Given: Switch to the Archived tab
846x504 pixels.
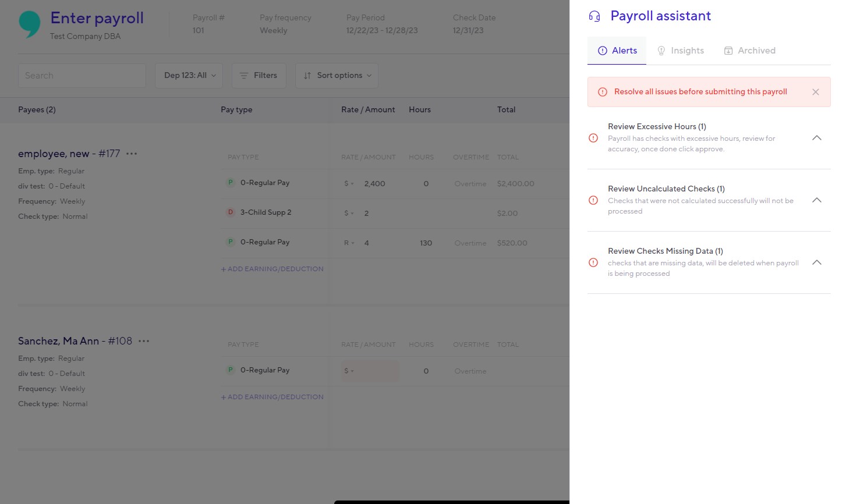Looking at the screenshot, I should [750, 51].
